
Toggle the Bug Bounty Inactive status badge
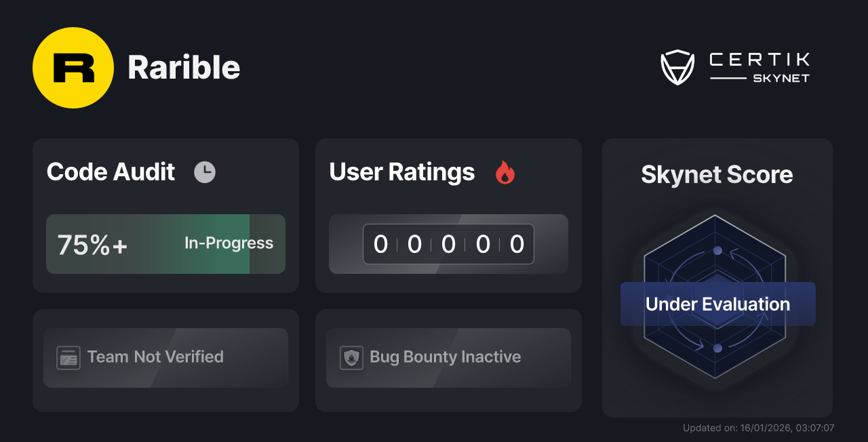click(448, 357)
